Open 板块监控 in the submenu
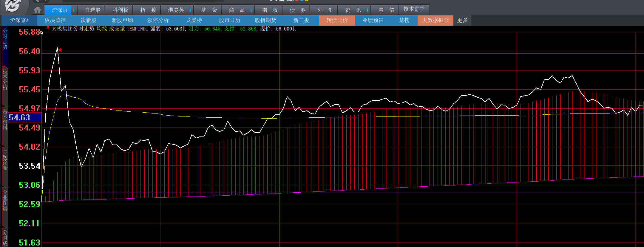The width and height of the screenshot is (644, 247). pyautogui.click(x=55, y=20)
